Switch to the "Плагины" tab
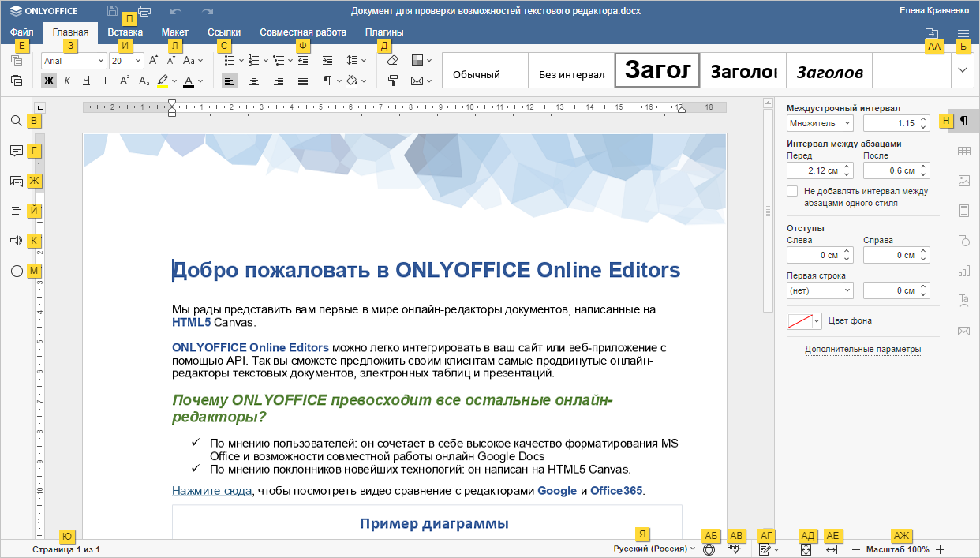This screenshot has height=558, width=980. tap(384, 32)
